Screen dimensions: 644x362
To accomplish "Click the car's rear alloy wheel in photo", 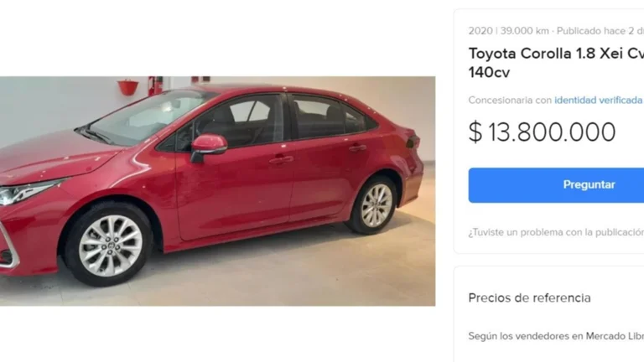I will 376,205.
